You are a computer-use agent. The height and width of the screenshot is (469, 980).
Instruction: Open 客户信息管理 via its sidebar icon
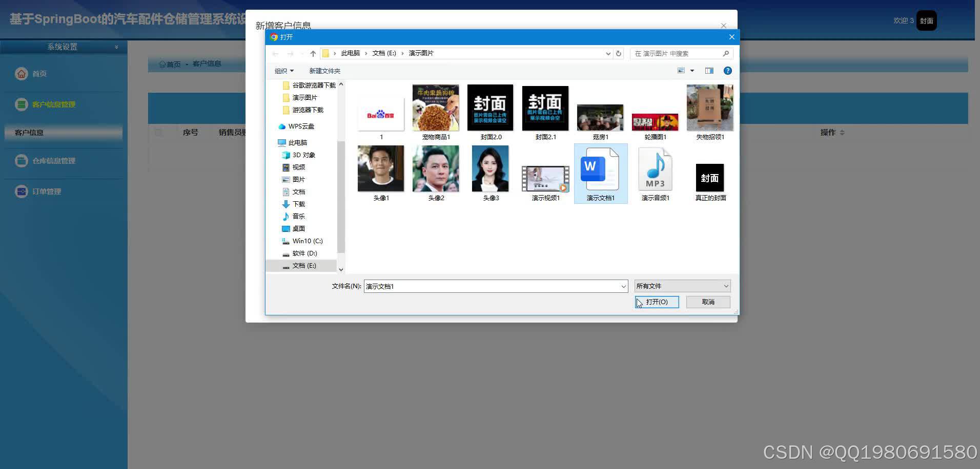tap(21, 104)
